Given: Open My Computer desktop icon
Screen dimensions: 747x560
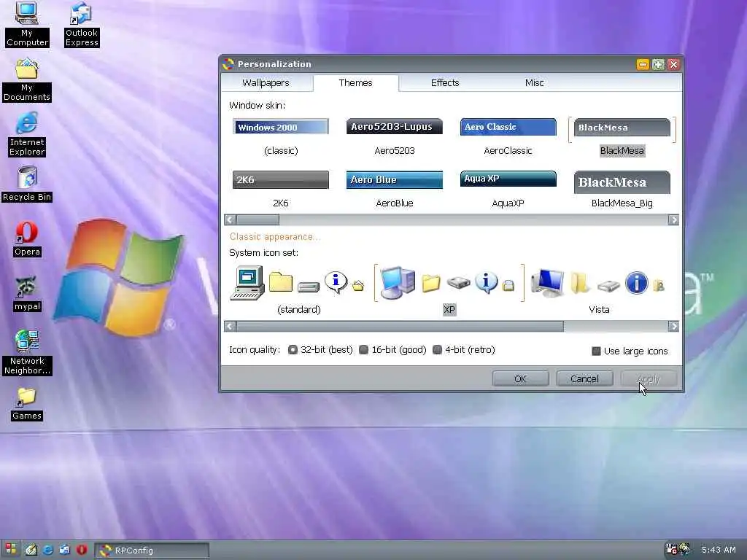Looking at the screenshot, I should [27, 24].
